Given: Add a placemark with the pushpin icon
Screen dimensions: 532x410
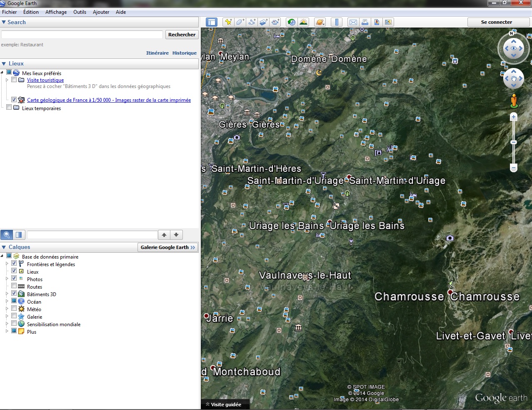Looking at the screenshot, I should pos(228,22).
